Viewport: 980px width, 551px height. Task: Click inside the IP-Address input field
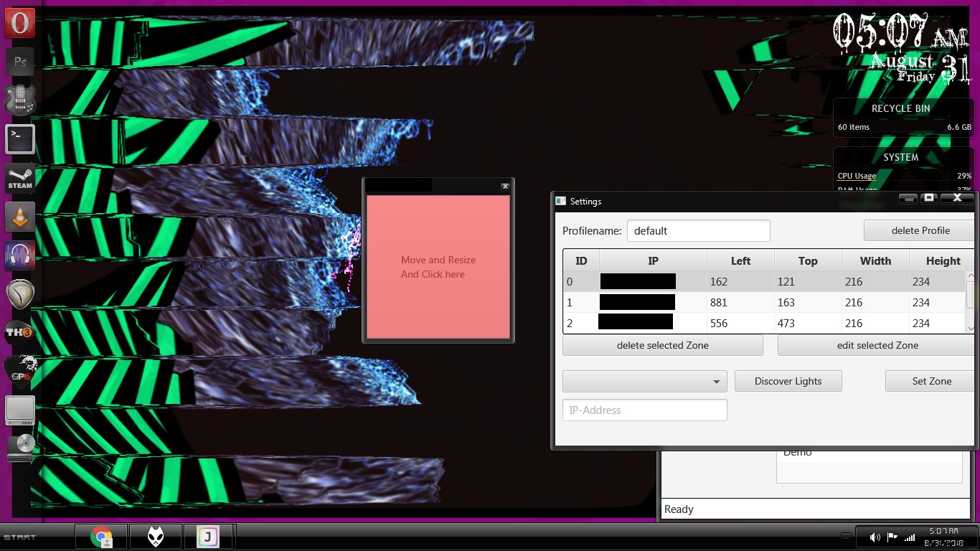[x=644, y=410]
